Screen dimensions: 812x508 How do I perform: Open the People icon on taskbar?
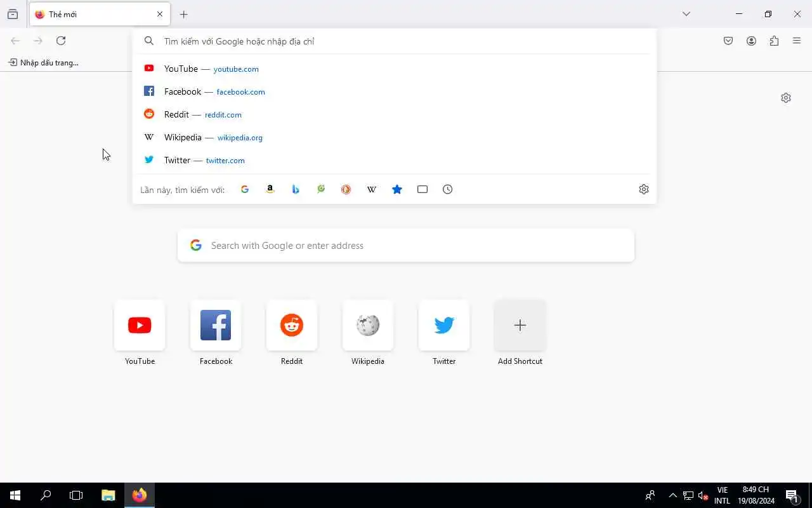point(650,495)
